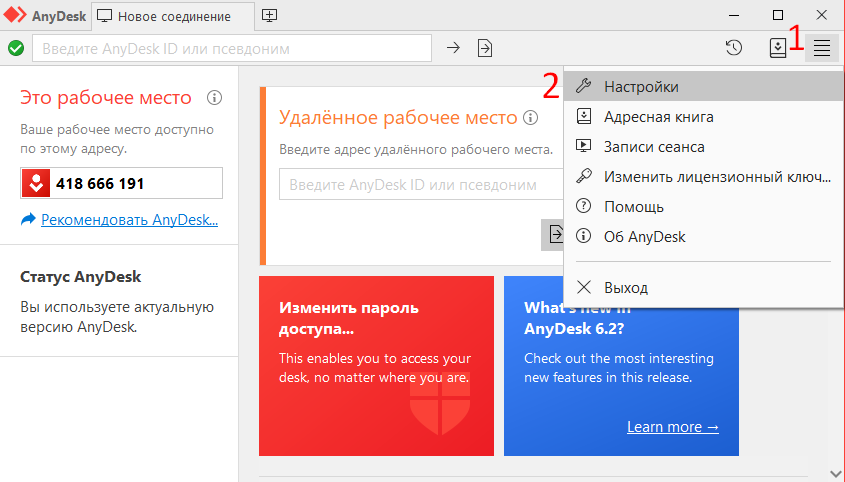Click Об AnyDesk menu entry
The image size is (845, 482).
point(644,237)
